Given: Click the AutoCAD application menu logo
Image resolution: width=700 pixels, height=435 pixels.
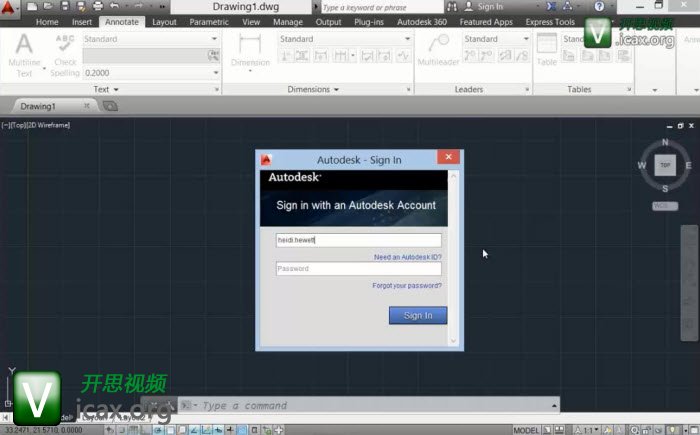Looking at the screenshot, I should click(x=11, y=8).
